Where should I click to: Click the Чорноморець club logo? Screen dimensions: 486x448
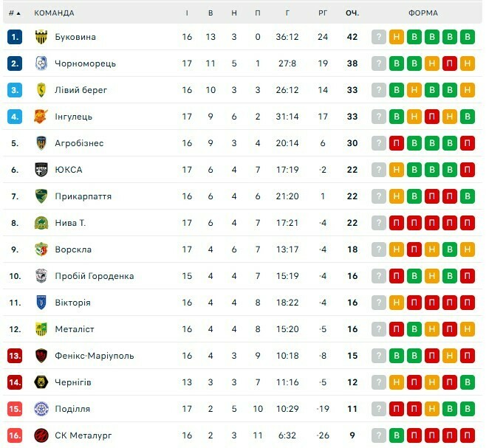[41, 63]
